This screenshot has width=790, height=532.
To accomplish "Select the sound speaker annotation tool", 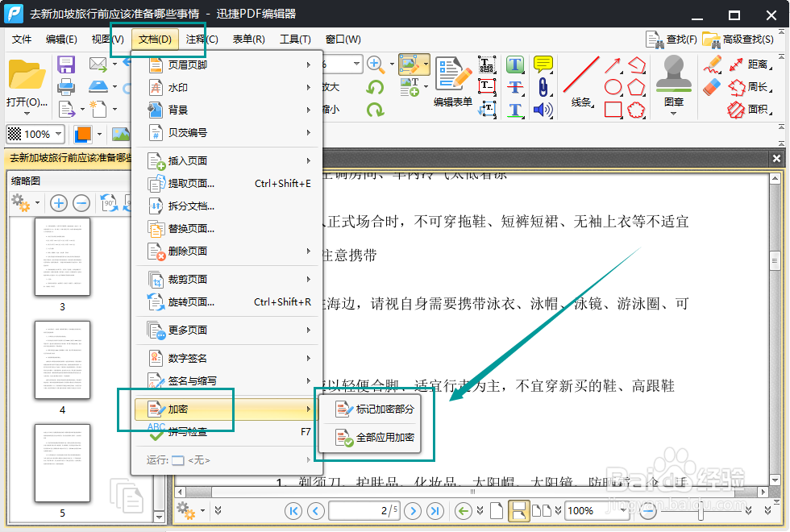I will pos(543,110).
